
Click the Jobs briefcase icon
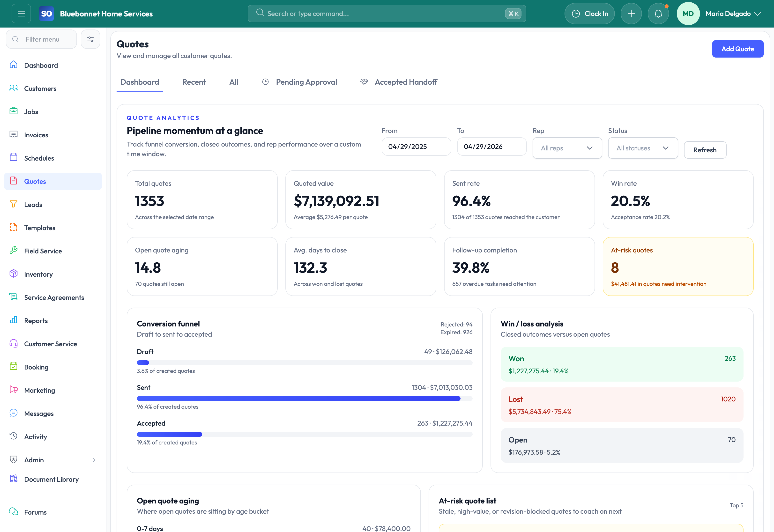pyautogui.click(x=14, y=111)
